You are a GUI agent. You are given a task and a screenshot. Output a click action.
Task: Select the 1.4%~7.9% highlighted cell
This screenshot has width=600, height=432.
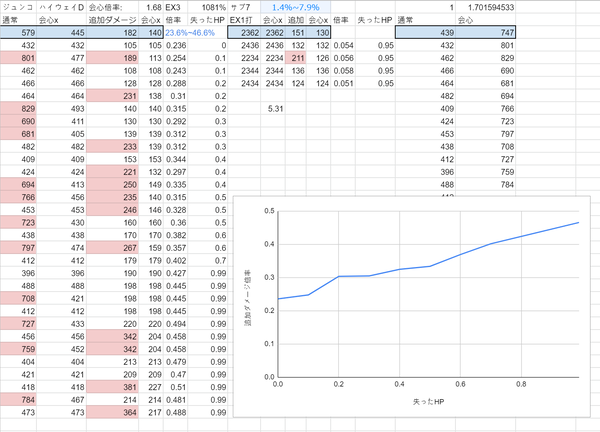point(295,7)
